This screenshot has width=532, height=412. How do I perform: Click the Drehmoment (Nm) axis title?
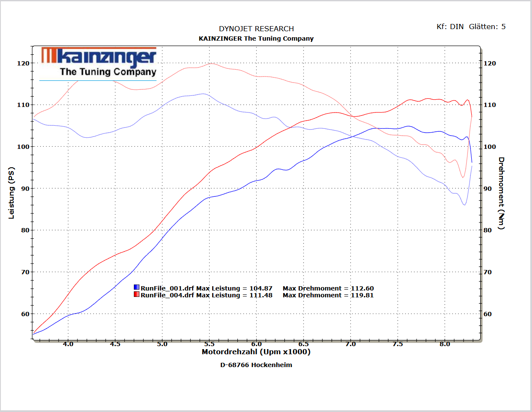point(501,193)
